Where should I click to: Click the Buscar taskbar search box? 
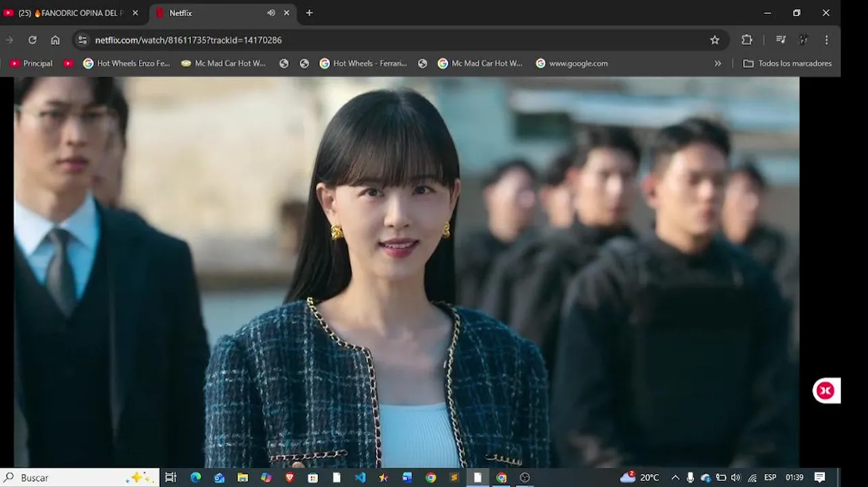(x=80, y=478)
